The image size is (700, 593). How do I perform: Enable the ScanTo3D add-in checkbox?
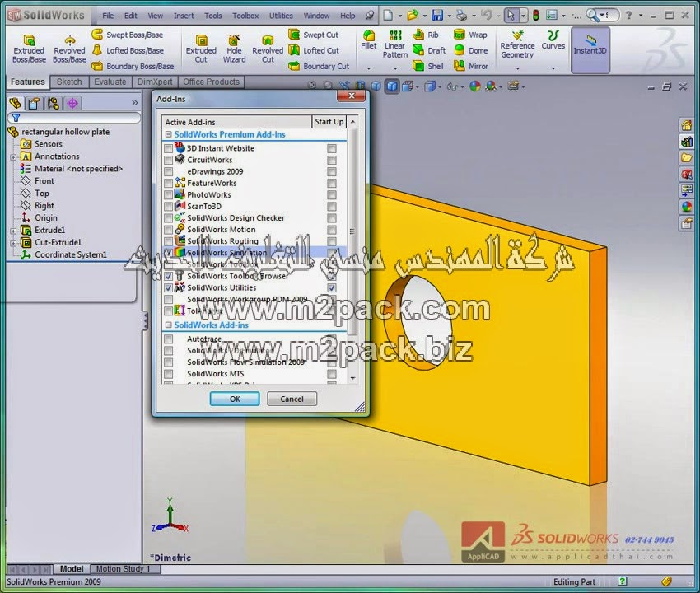pyautogui.click(x=168, y=206)
